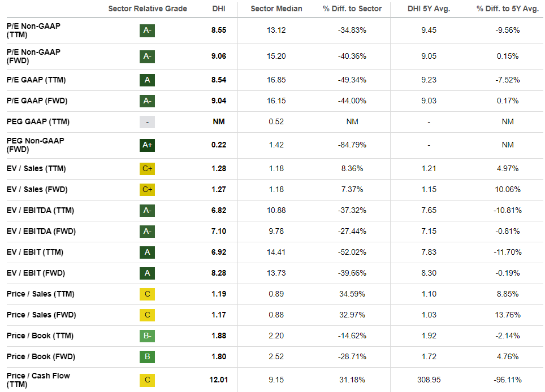The height and width of the screenshot is (392, 545).
Task: Click the Sector Relative Grade column header
Action: (x=148, y=8)
